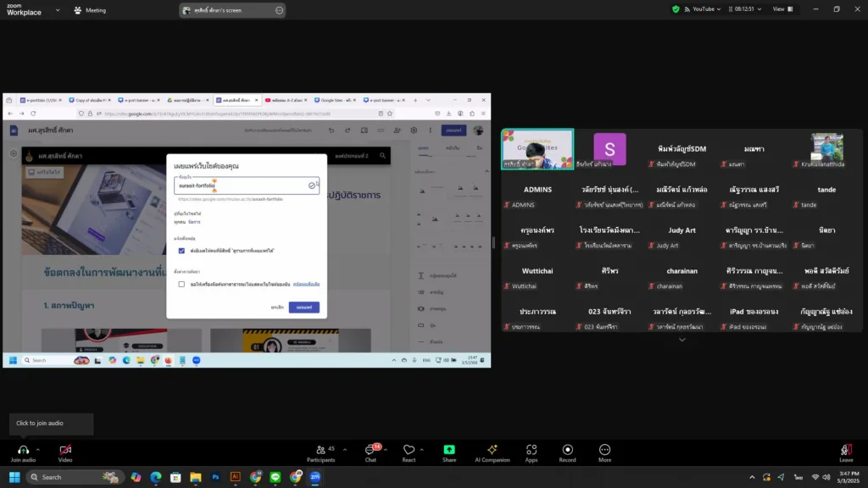Open the Apps panel
The height and width of the screenshot is (488, 868).
point(531,450)
